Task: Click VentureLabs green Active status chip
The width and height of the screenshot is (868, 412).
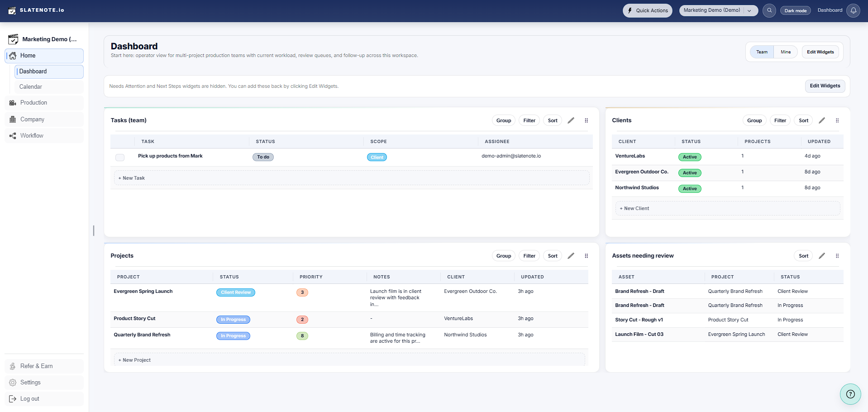Action: coord(689,157)
